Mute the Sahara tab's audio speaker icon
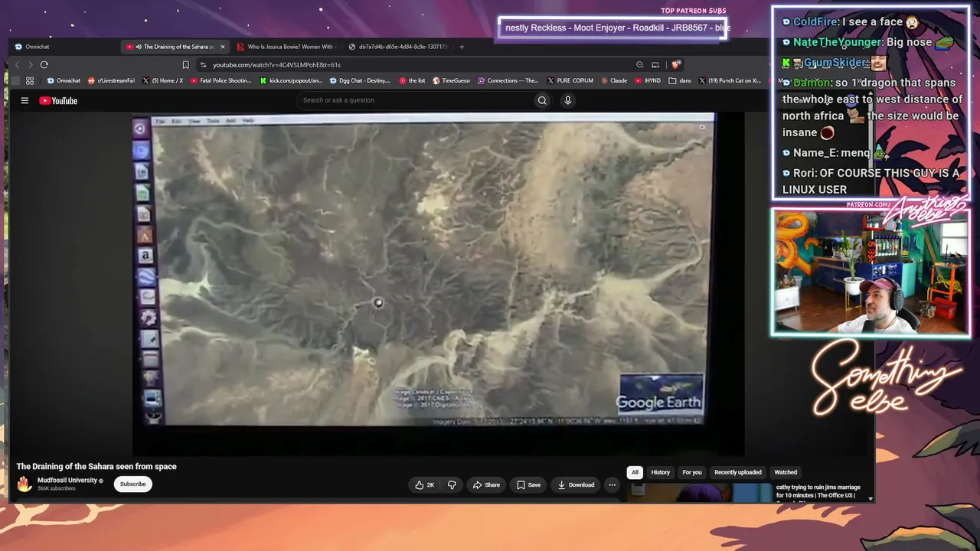The image size is (980, 551). pyautogui.click(x=138, y=47)
